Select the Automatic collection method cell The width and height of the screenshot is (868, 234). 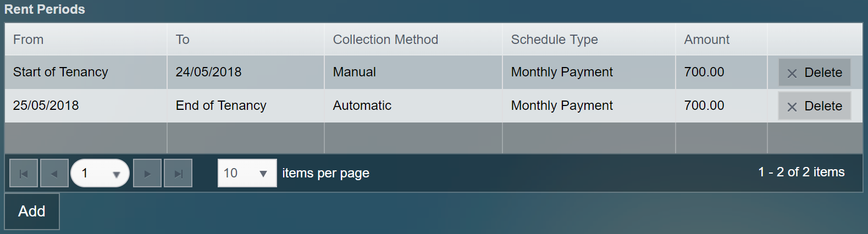pos(362,105)
